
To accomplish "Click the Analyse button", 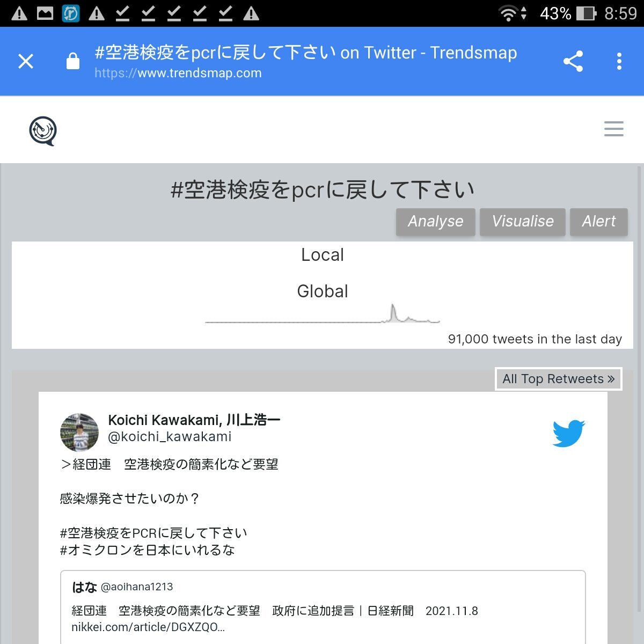I will click(435, 222).
